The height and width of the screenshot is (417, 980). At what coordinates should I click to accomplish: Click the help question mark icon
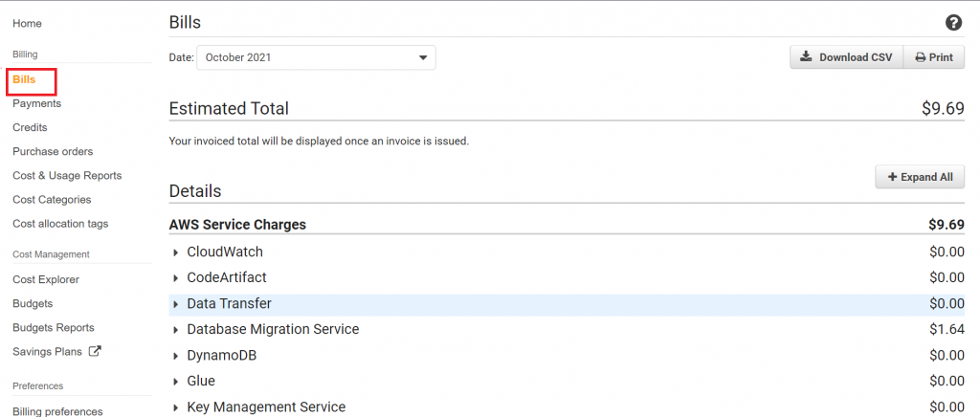953,23
